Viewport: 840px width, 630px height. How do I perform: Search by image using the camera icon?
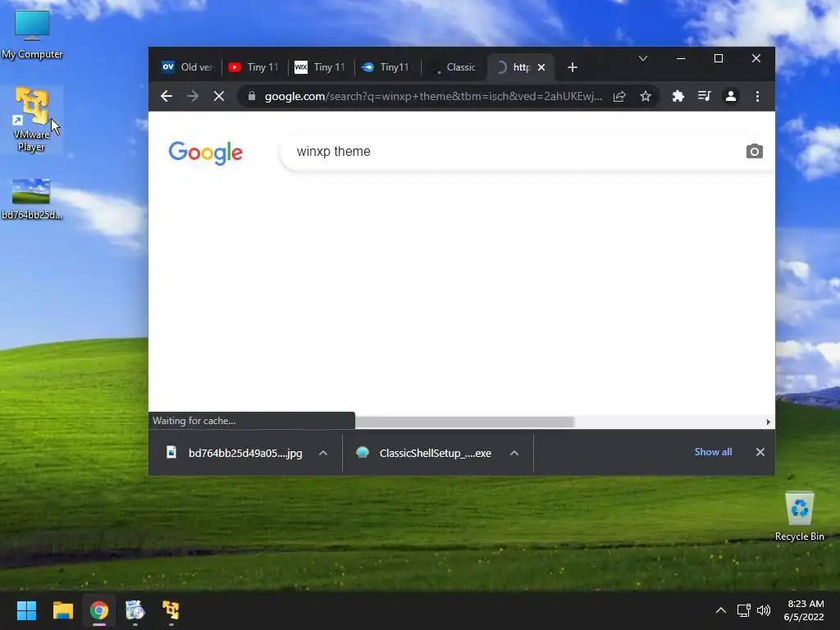click(755, 152)
